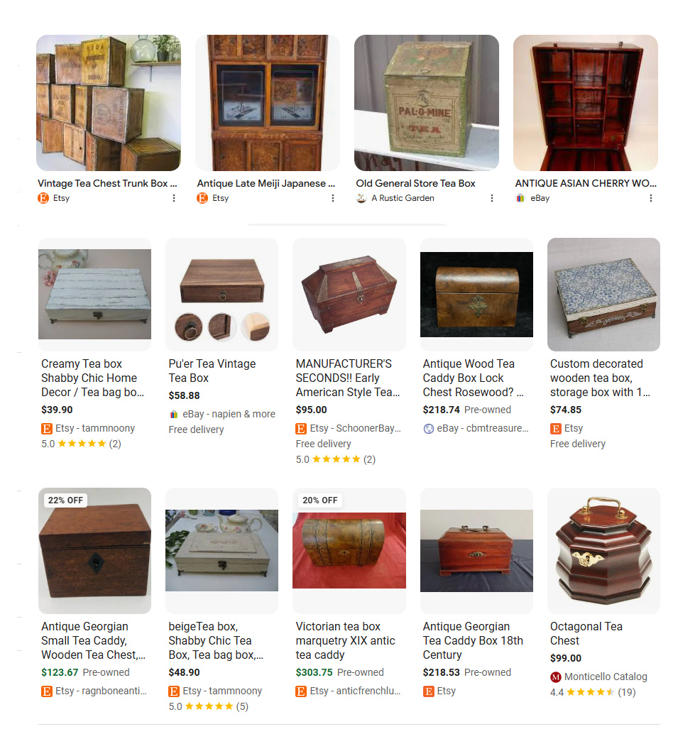Open the Pu'er Tea Vintage Tea Box link
700x739 pixels.
click(212, 371)
